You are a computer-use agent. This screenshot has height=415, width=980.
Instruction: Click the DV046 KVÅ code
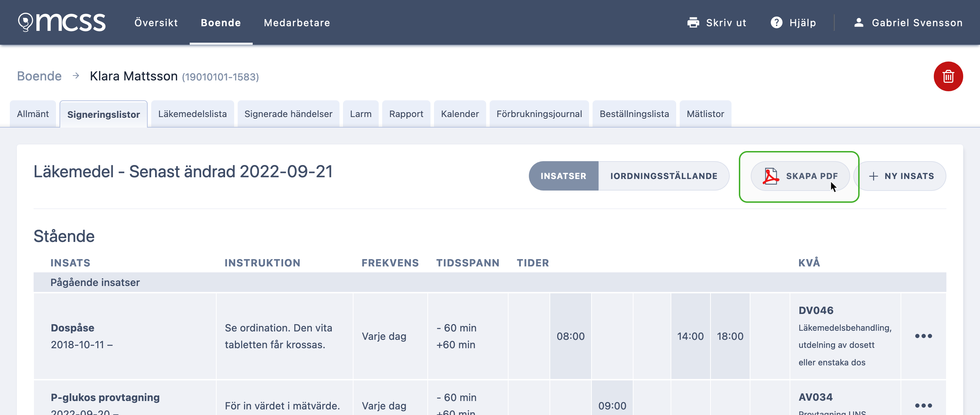(x=815, y=310)
